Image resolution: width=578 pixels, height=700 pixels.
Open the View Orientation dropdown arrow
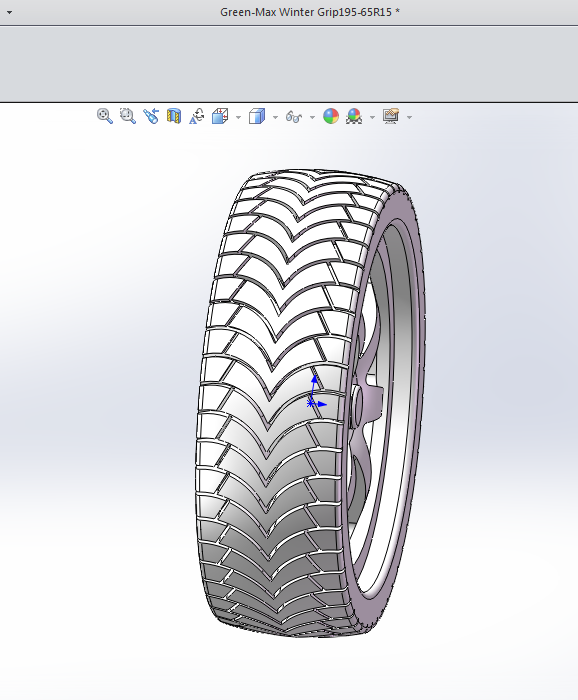[238, 117]
